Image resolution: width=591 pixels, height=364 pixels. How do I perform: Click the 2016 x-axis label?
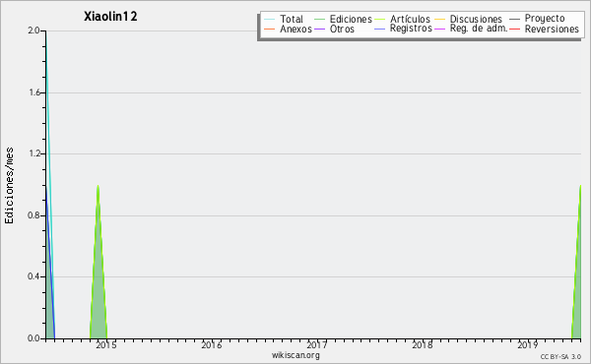coord(212,344)
